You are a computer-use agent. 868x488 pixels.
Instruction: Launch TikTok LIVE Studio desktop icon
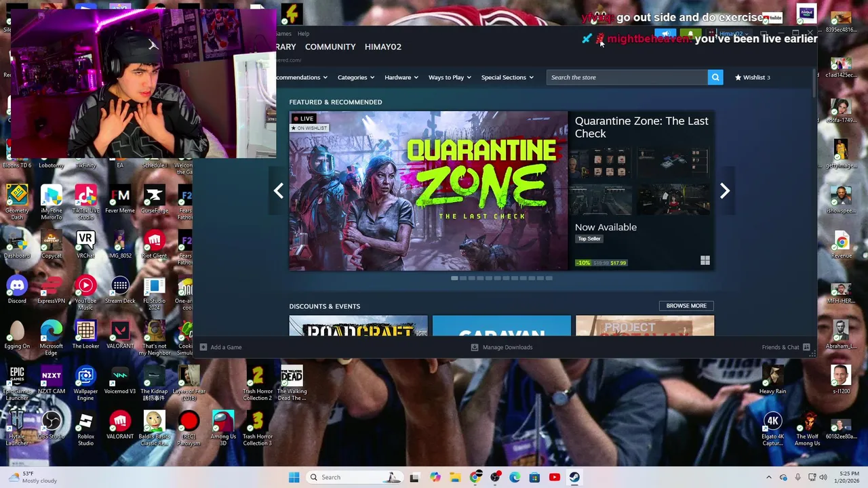point(85,202)
